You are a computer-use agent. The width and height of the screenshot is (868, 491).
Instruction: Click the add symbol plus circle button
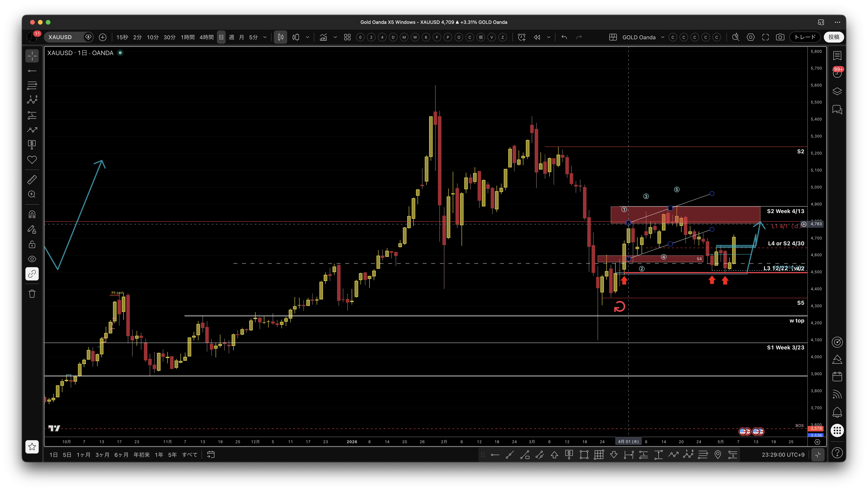[x=103, y=37]
